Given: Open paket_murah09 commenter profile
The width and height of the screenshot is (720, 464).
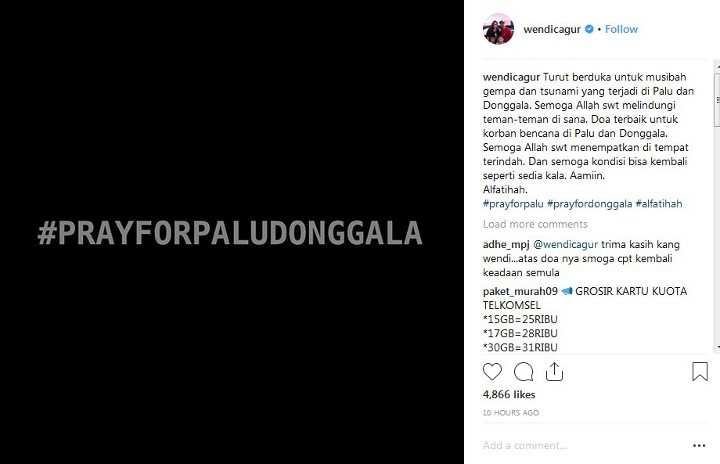Looking at the screenshot, I should 520,291.
